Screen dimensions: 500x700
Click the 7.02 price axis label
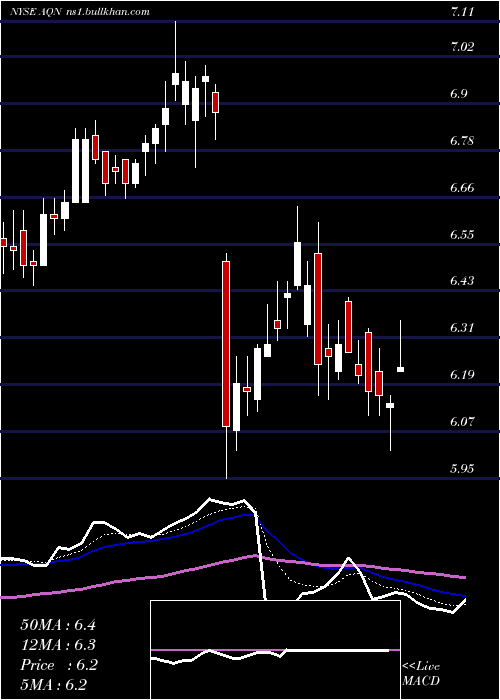pyautogui.click(x=461, y=47)
